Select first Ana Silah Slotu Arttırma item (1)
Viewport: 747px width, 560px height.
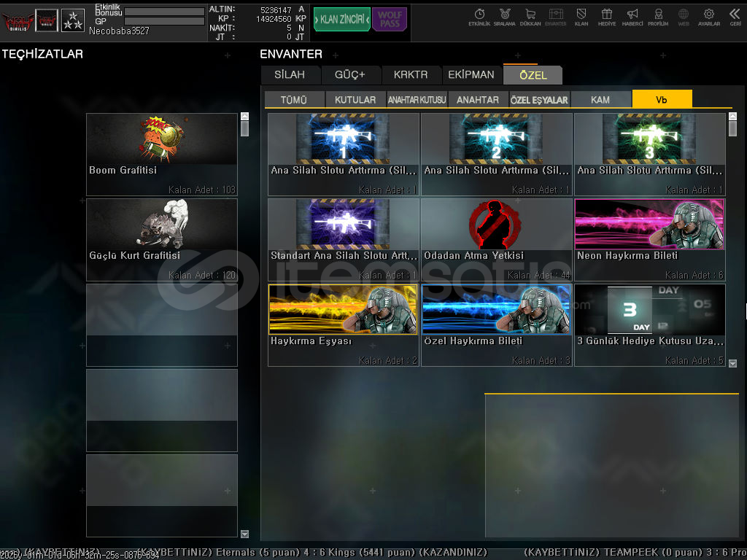pyautogui.click(x=344, y=155)
